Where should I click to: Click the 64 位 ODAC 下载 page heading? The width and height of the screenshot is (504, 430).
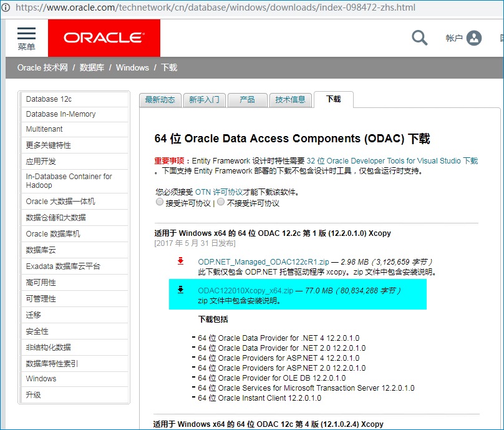(x=292, y=139)
